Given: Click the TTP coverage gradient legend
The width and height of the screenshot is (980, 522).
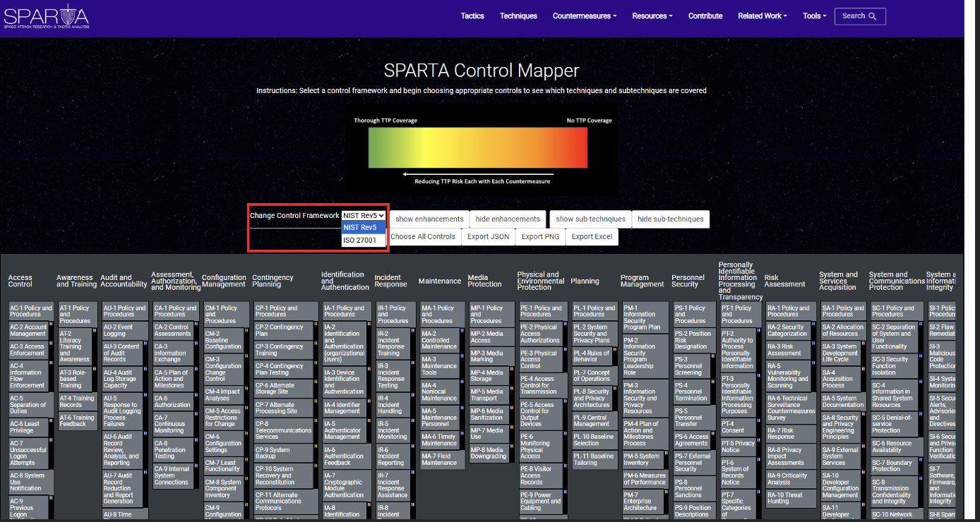Looking at the screenshot, I should coord(477,147).
